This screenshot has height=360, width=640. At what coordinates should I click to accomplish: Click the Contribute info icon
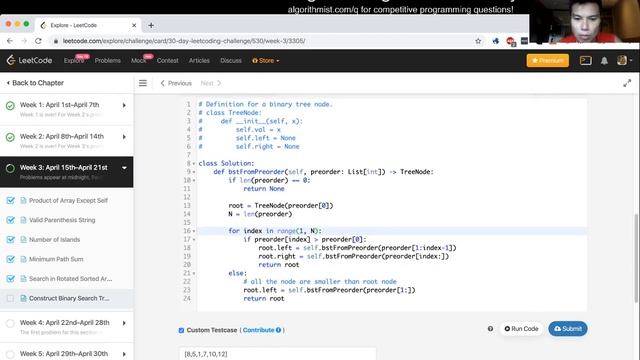[x=278, y=330]
